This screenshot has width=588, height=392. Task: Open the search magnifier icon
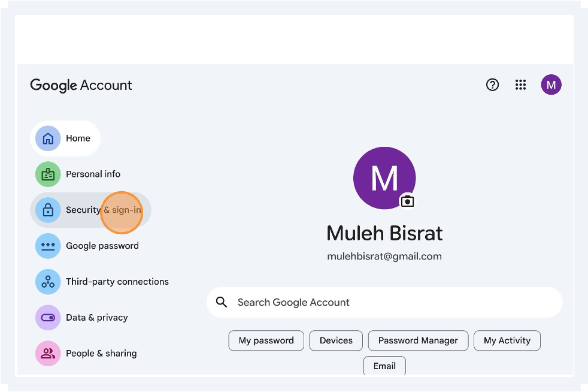click(221, 302)
